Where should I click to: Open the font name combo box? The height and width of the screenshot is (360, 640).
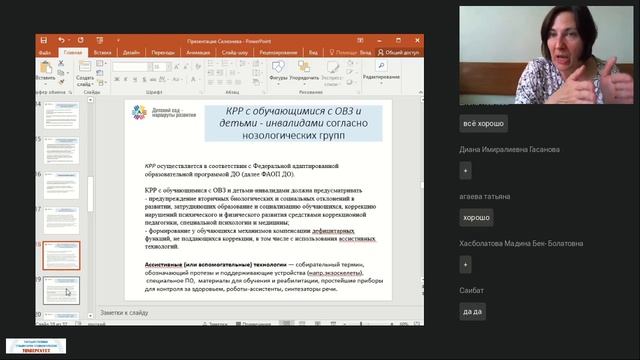tap(132, 67)
